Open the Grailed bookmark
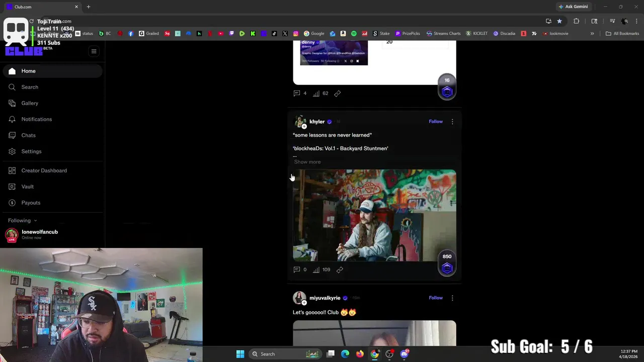644x362 pixels. pyautogui.click(x=149, y=34)
